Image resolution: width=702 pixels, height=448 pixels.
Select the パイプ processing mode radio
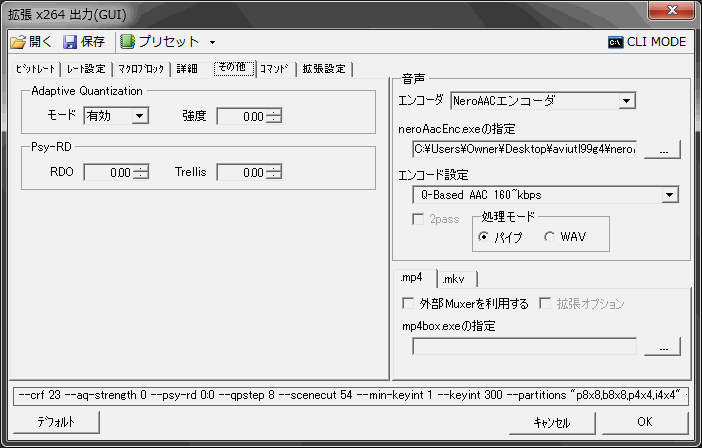pyautogui.click(x=483, y=237)
